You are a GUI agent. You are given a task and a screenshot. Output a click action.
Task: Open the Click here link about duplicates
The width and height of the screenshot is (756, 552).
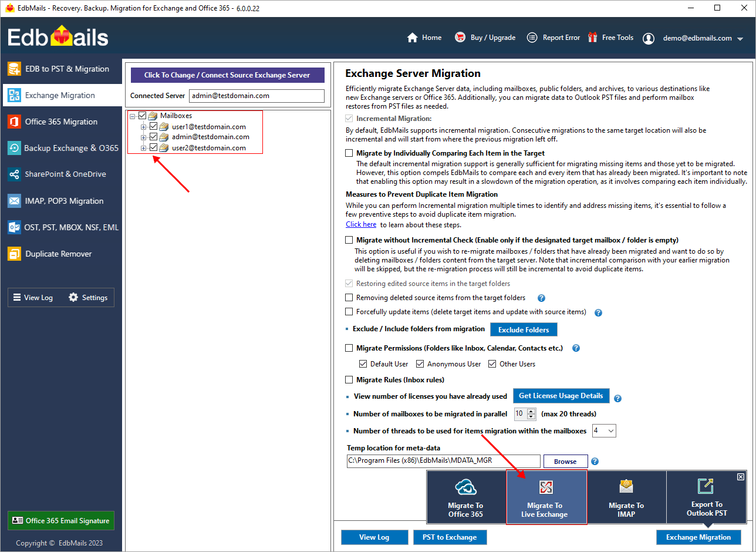[x=360, y=224]
